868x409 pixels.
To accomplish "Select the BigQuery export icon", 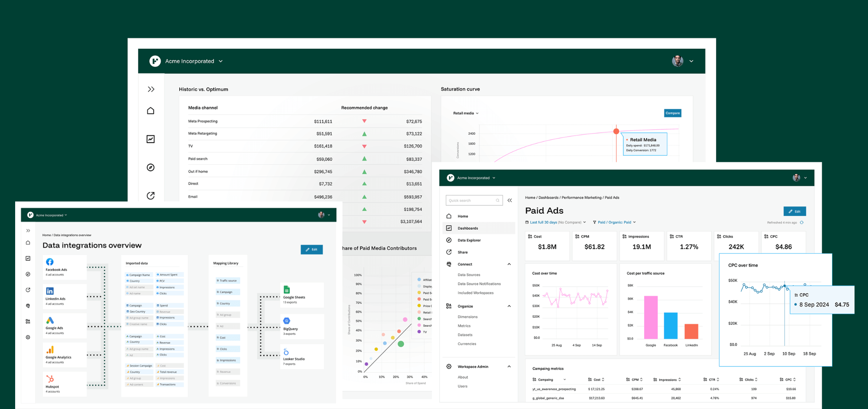I will point(287,321).
